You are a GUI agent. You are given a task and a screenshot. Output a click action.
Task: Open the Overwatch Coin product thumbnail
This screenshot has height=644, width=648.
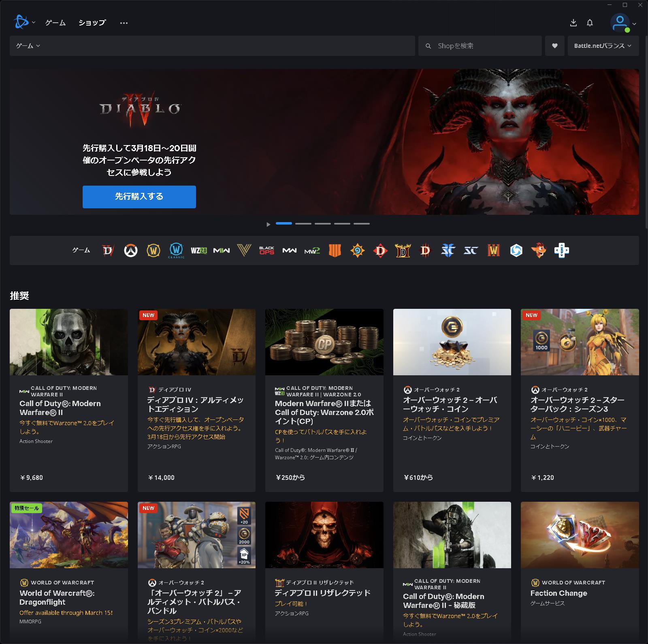pyautogui.click(x=452, y=342)
